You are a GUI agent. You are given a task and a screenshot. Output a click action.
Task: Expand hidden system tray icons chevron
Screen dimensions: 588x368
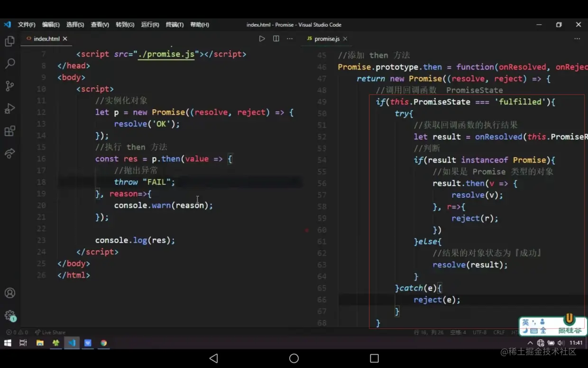pos(530,343)
